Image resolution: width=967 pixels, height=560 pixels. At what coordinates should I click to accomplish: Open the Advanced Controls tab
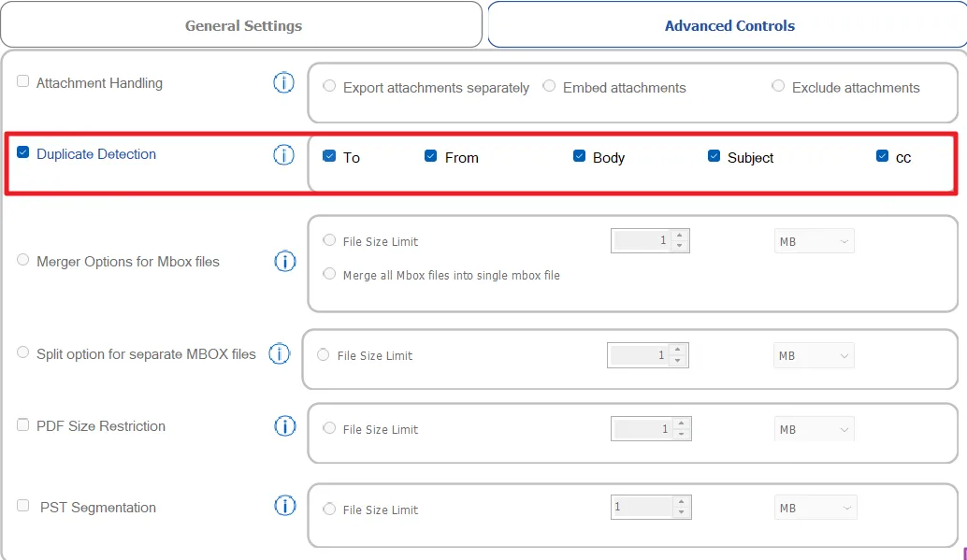728,24
